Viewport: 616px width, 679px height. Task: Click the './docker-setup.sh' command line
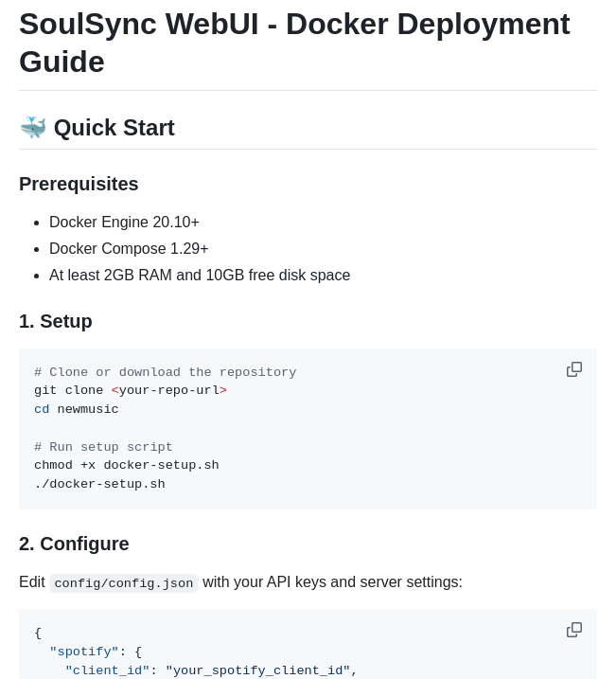pos(99,484)
